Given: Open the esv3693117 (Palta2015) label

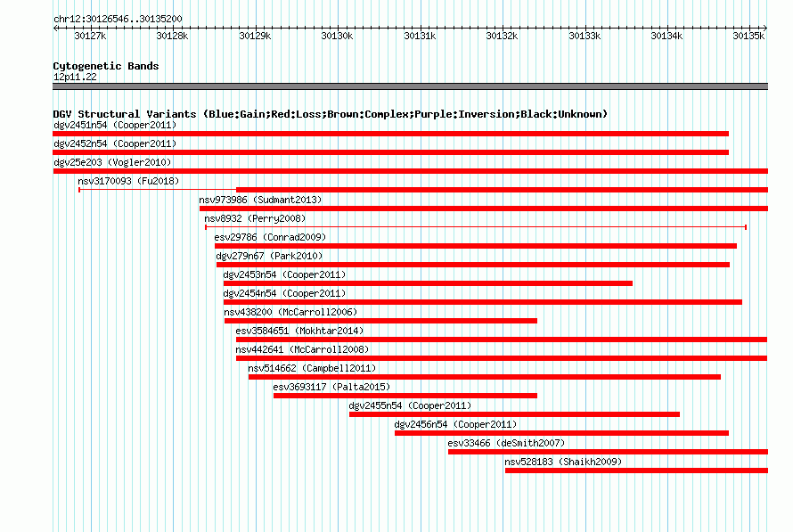Looking at the screenshot, I should pyautogui.click(x=331, y=387).
